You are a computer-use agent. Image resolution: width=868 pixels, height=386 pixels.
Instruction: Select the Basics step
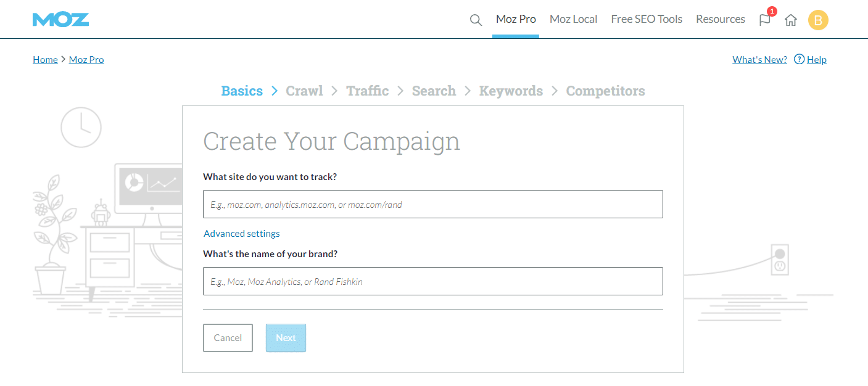tap(242, 91)
